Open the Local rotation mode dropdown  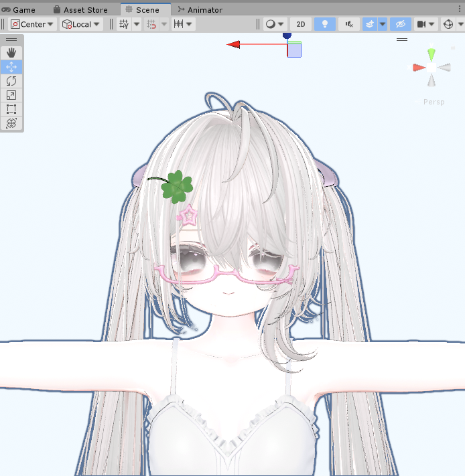click(81, 24)
